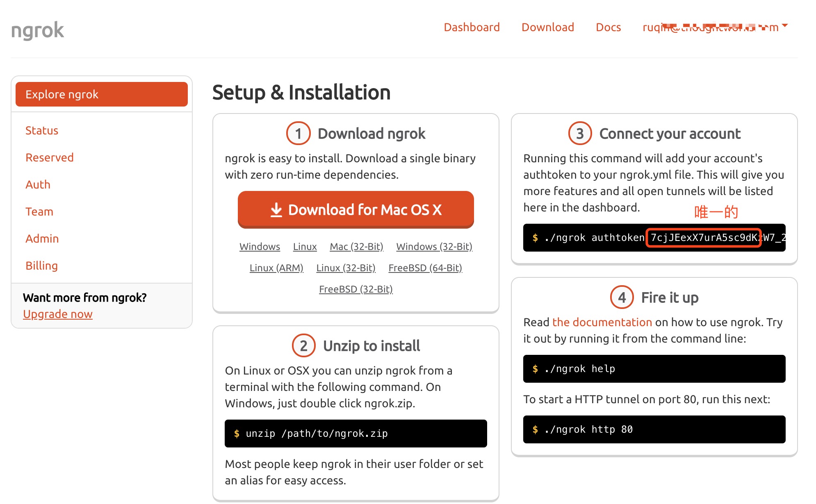Click Download for Mac OS X button
The width and height of the screenshot is (816, 504).
(356, 209)
